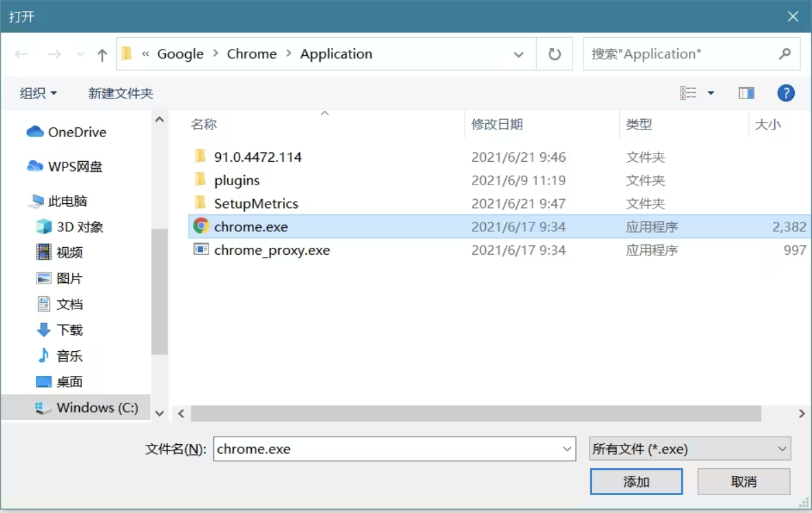
Task: Click the search magnifier icon
Action: point(785,54)
